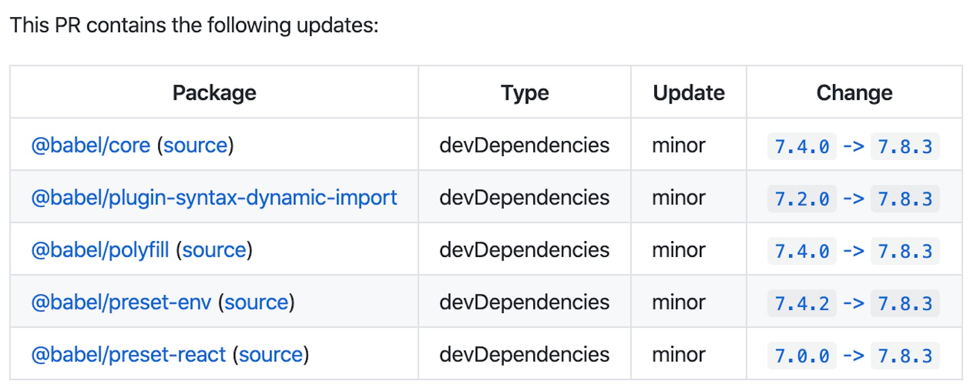980x391 pixels.
Task: Open the @babel/polyfill package link
Action: pyautogui.click(x=100, y=250)
